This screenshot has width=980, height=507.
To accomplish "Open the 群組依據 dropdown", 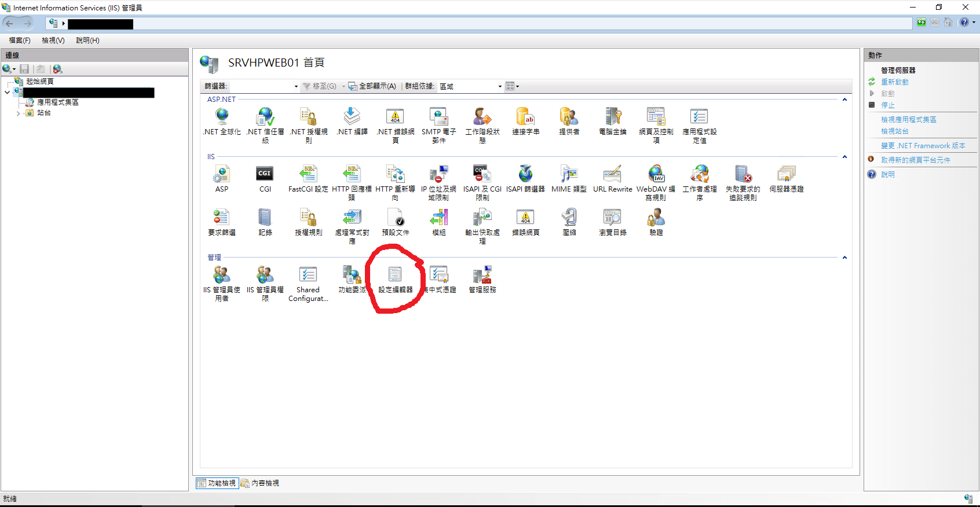I will pos(500,86).
